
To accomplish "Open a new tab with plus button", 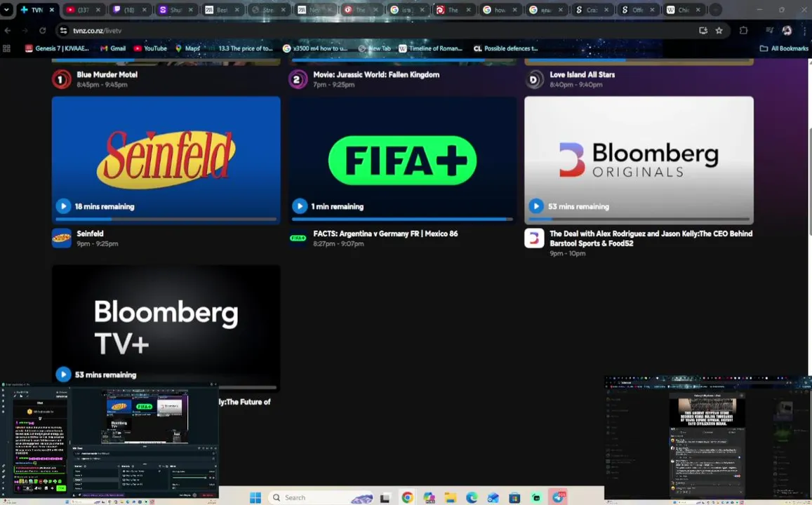I will [x=715, y=9].
